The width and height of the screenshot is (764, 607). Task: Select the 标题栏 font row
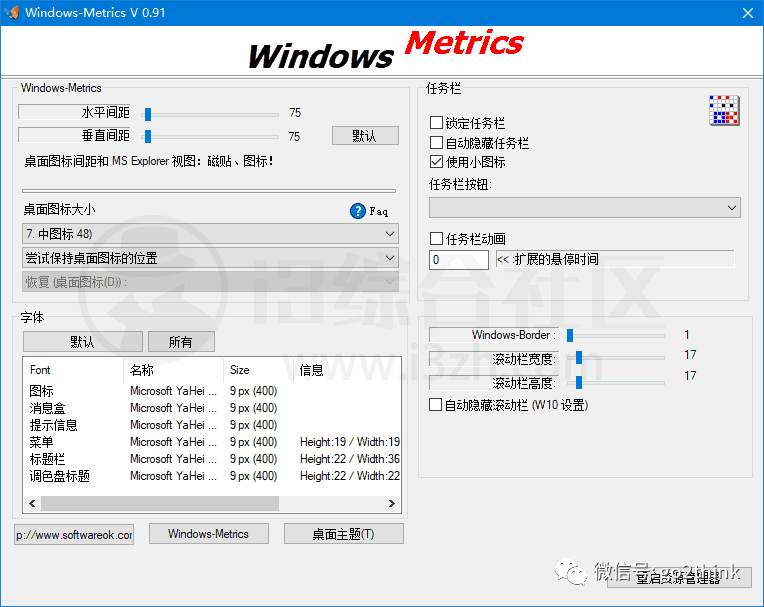[x=212, y=459]
